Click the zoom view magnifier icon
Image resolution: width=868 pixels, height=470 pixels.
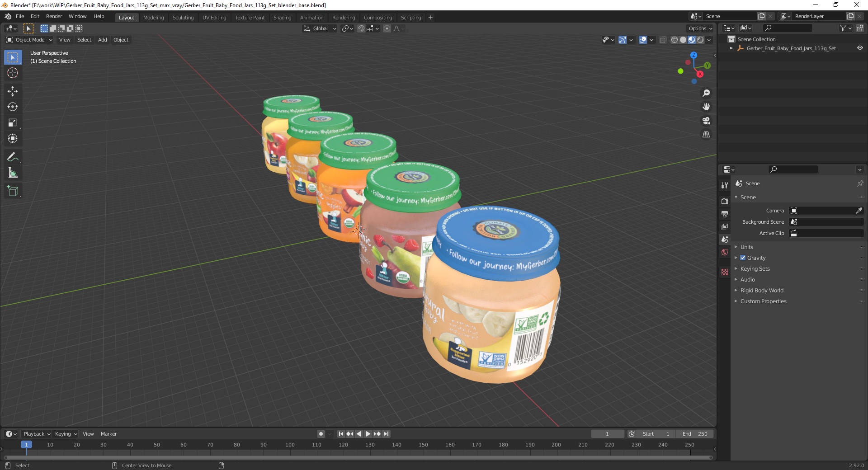point(706,93)
